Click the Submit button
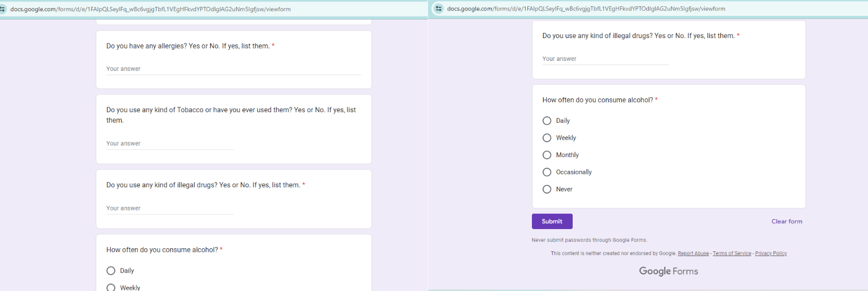The height and width of the screenshot is (291, 868). point(552,221)
